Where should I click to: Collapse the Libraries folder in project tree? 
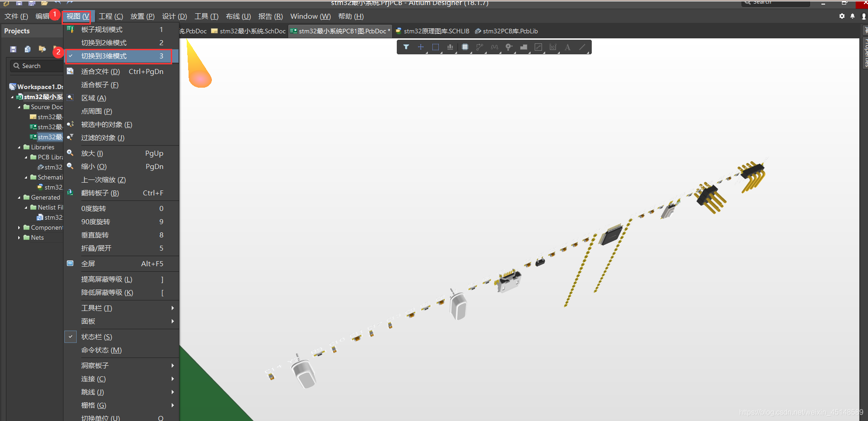19,147
